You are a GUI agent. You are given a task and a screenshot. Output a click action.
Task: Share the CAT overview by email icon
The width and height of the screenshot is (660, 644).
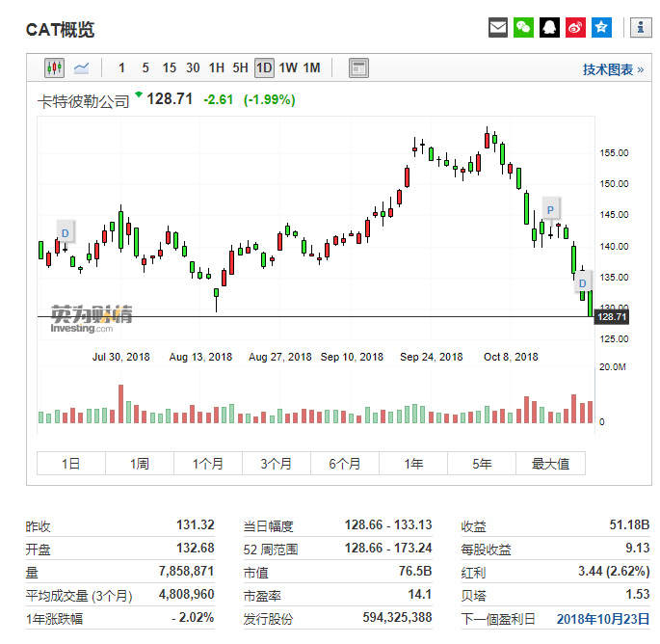(497, 27)
